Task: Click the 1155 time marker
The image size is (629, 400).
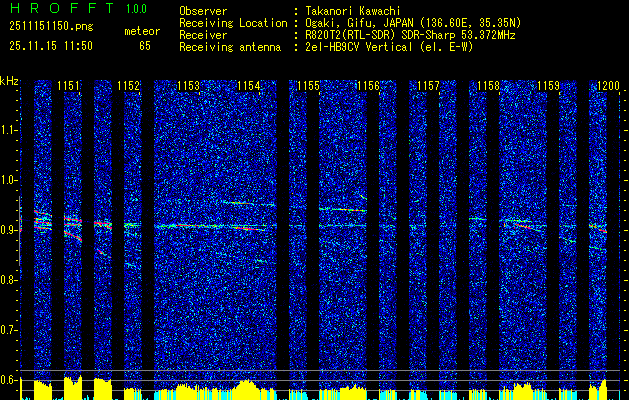Action: [308, 86]
